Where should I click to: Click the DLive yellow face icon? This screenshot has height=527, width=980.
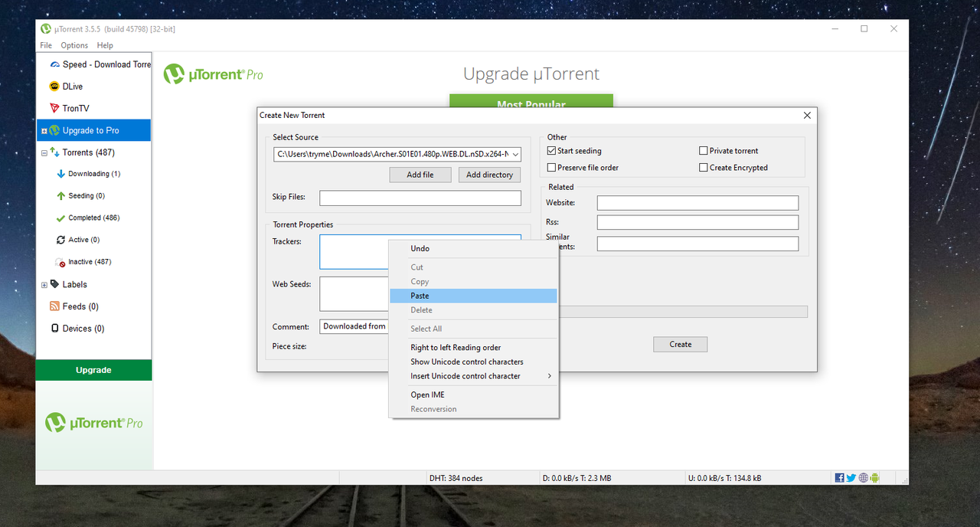(x=54, y=87)
